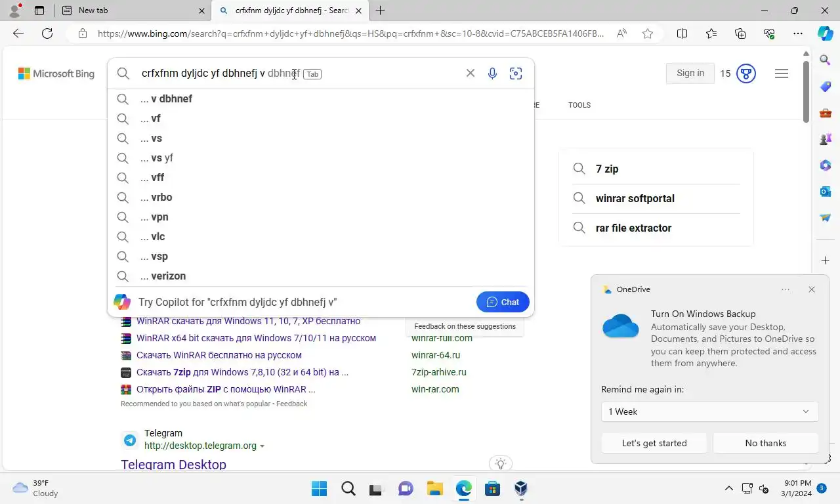Click the browser Back arrow
The height and width of the screenshot is (504, 840).
18,33
